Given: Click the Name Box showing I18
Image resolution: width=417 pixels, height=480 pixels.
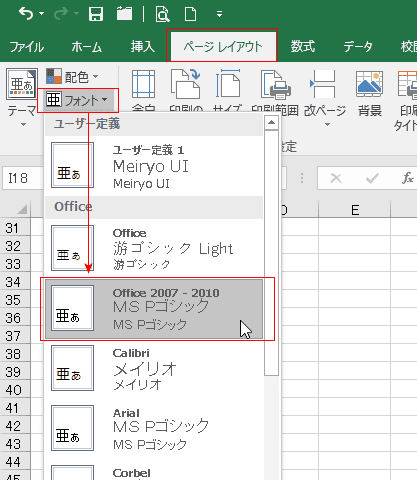Looking at the screenshot, I should coord(23,178).
